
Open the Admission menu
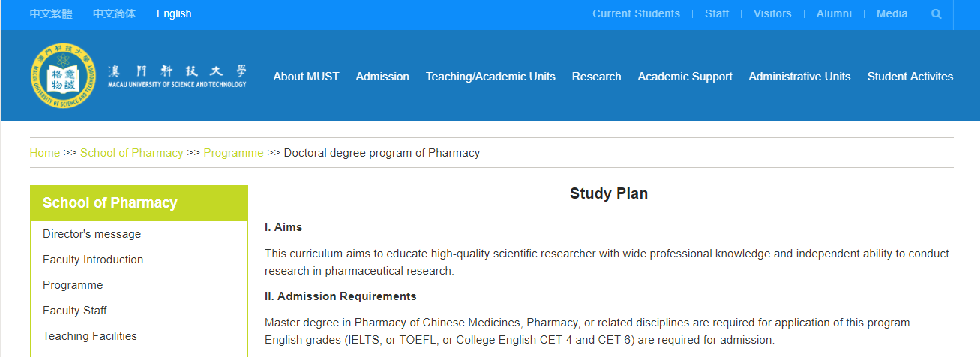point(382,76)
